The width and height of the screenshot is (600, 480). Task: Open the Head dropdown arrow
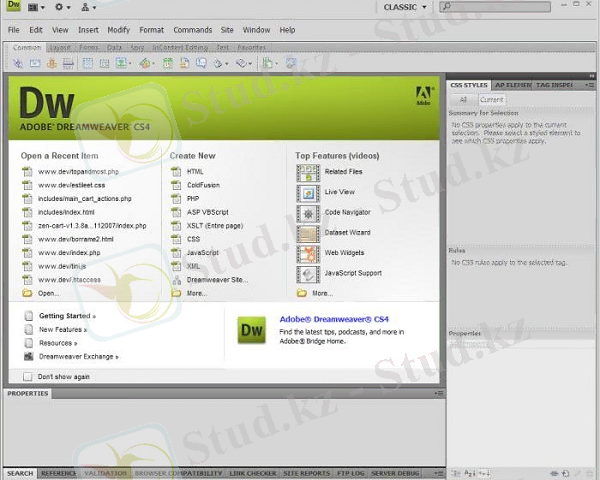227,64
